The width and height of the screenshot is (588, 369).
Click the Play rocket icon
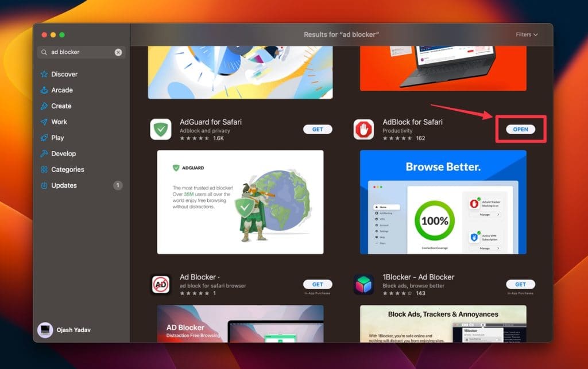(44, 138)
